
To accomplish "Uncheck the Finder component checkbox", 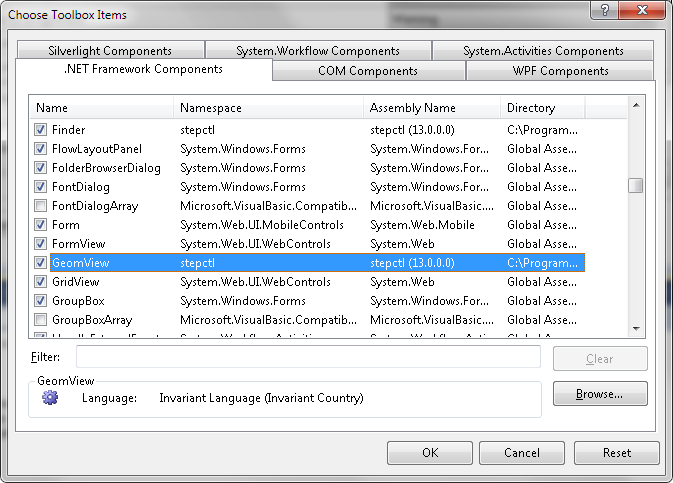I will pyautogui.click(x=40, y=130).
